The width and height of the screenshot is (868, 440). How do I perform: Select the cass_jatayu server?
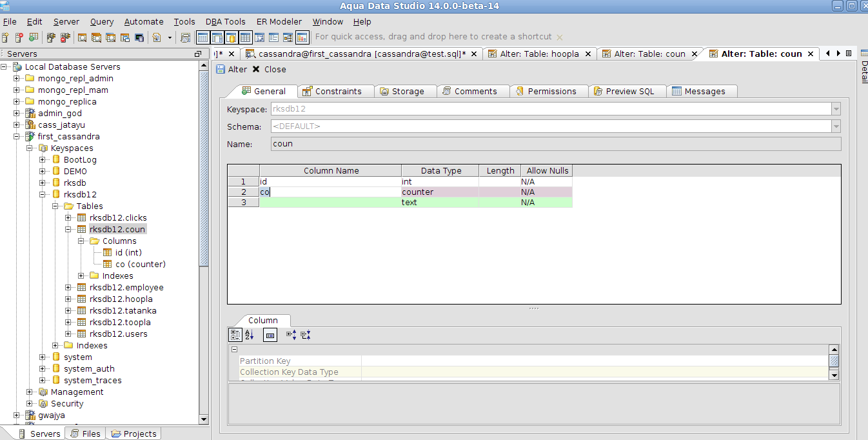(61, 125)
